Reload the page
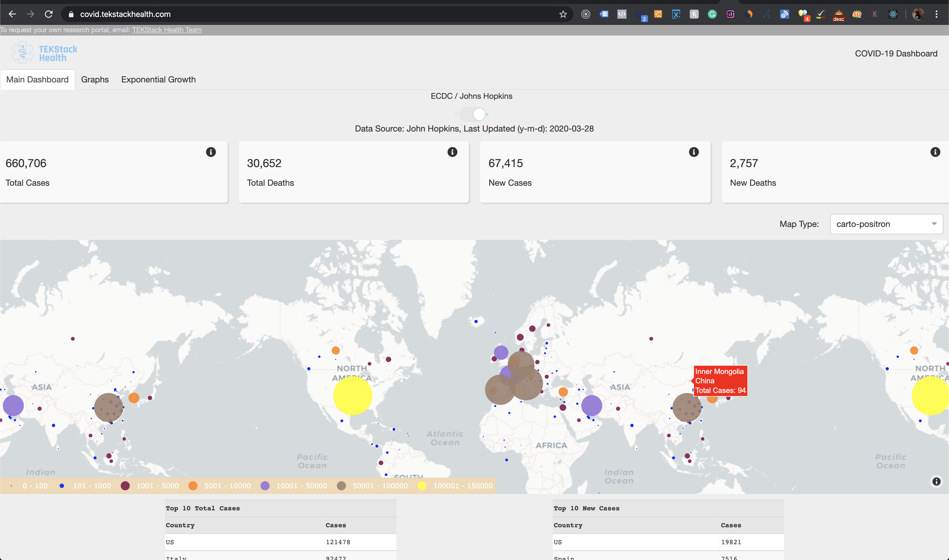The height and width of the screenshot is (560, 949). point(49,14)
